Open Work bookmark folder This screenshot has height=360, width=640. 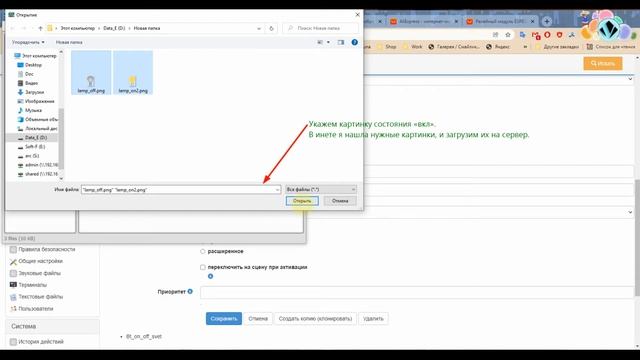coord(413,47)
